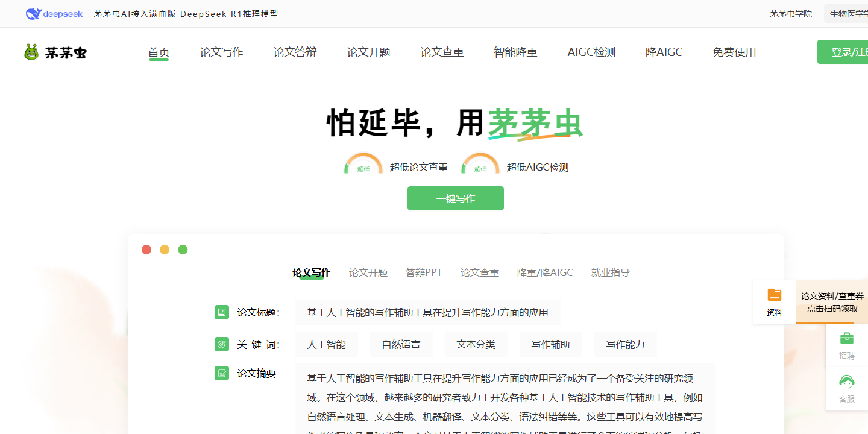The width and height of the screenshot is (868, 434).
Task: Switch to 论文查重 tab in the demo panel
Action: [480, 273]
